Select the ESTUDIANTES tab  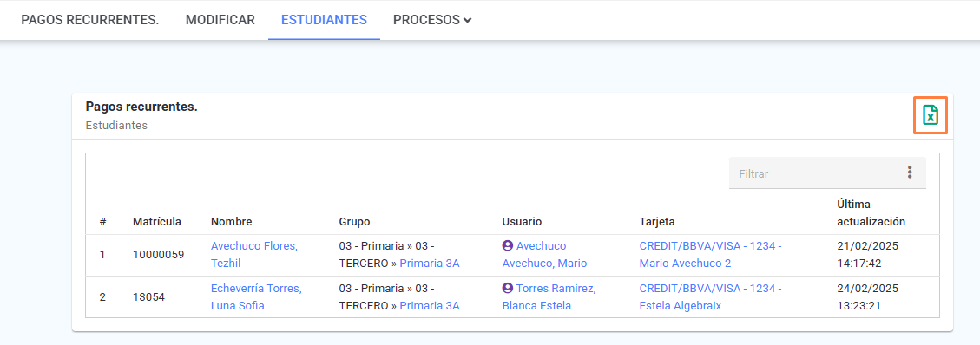(x=324, y=20)
